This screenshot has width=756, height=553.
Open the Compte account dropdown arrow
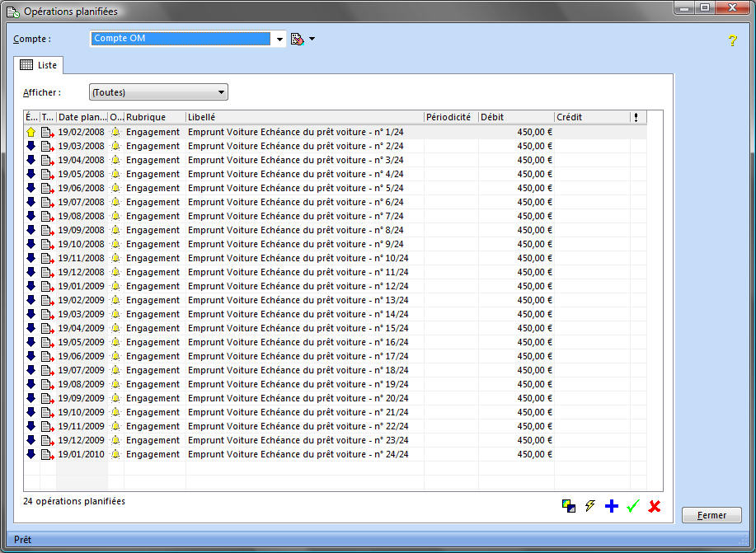[279, 40]
